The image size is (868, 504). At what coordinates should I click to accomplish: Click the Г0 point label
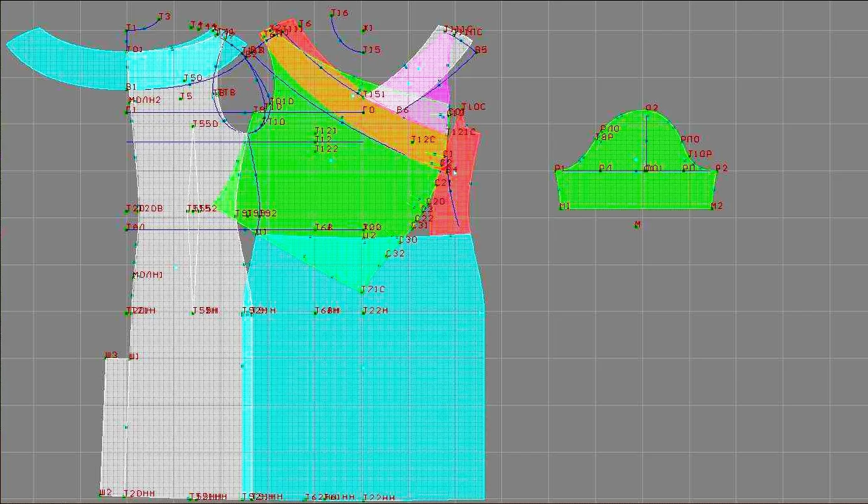(x=369, y=110)
